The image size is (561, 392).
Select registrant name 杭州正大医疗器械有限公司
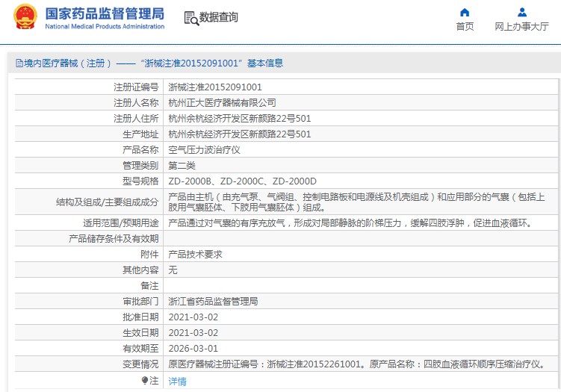(222, 102)
